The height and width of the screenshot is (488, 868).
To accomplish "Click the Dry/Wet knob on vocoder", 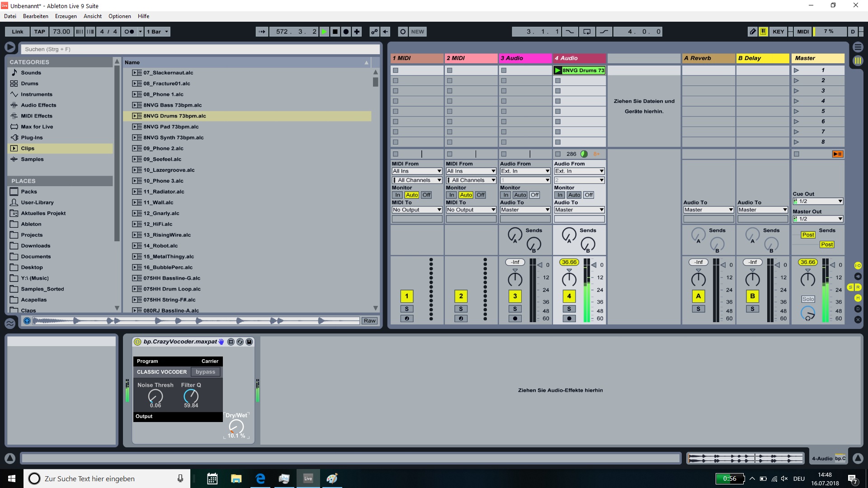I will tap(236, 426).
